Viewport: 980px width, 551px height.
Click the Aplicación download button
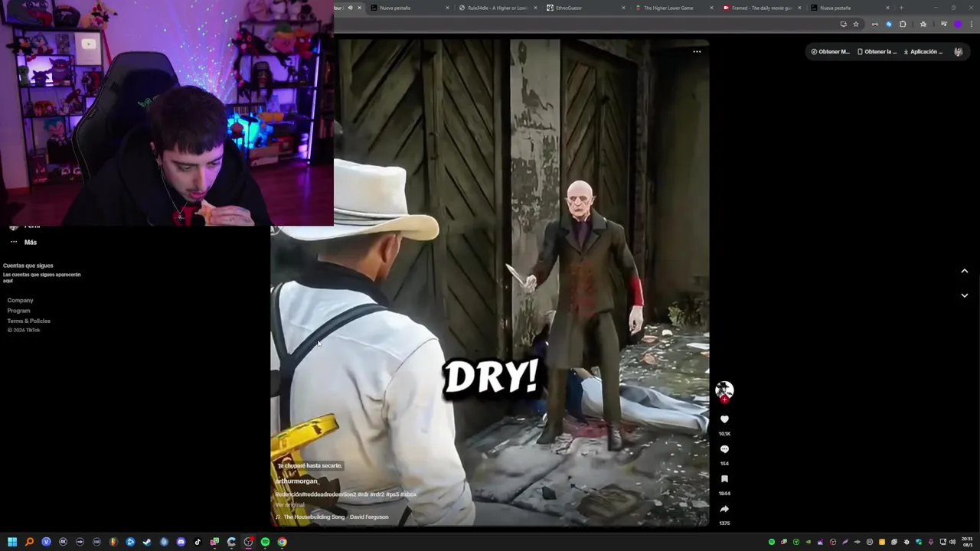923,51
